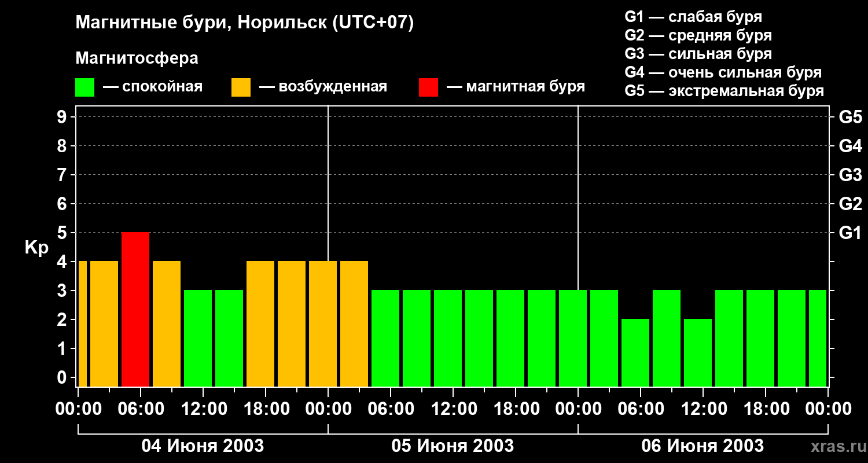The image size is (868, 463).
Task: Click the green bar above 12:00 on 04 Июня
Action: tap(198, 338)
